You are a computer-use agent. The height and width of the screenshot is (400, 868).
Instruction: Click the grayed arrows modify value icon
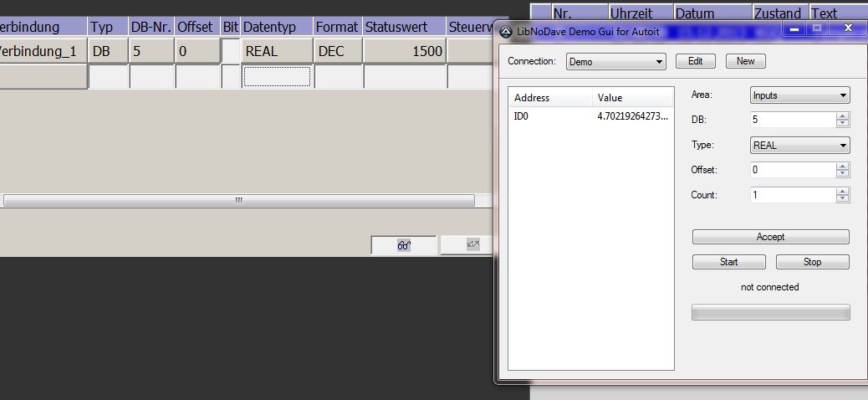point(472,245)
